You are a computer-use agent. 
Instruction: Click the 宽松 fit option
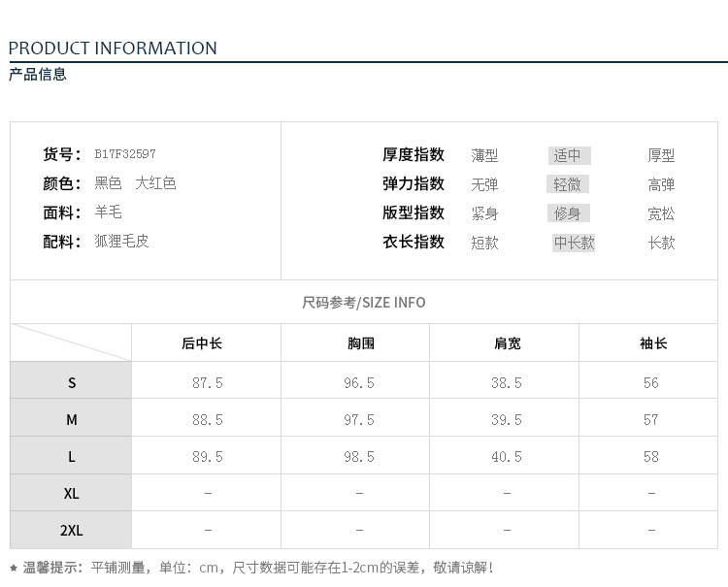coord(661,213)
